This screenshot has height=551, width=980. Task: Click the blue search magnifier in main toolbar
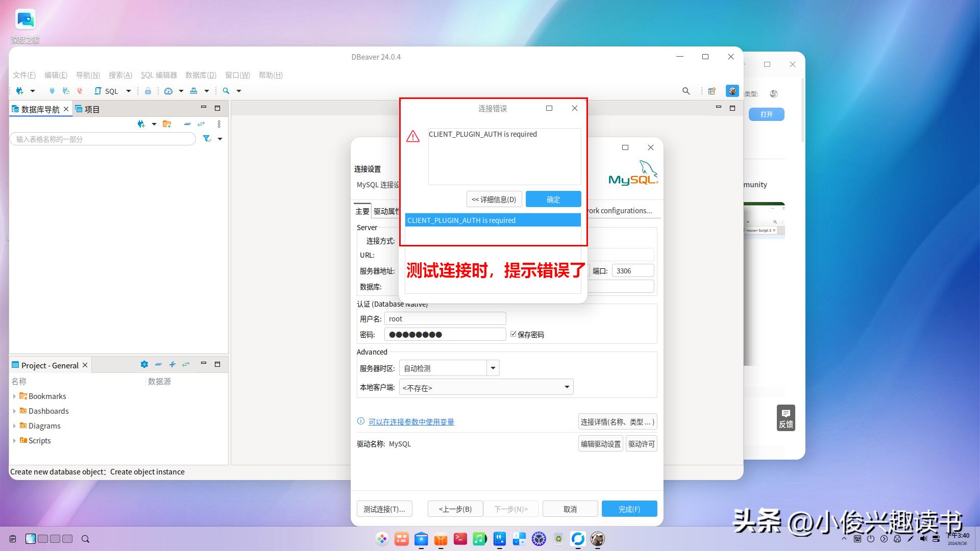coord(226,91)
